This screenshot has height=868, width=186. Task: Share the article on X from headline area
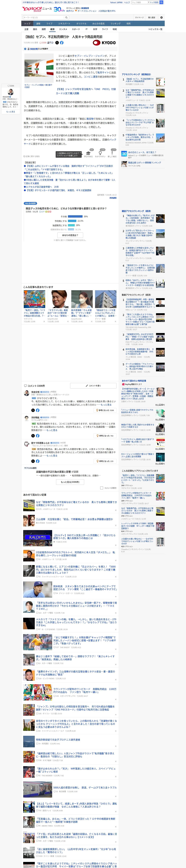pos(57,43)
